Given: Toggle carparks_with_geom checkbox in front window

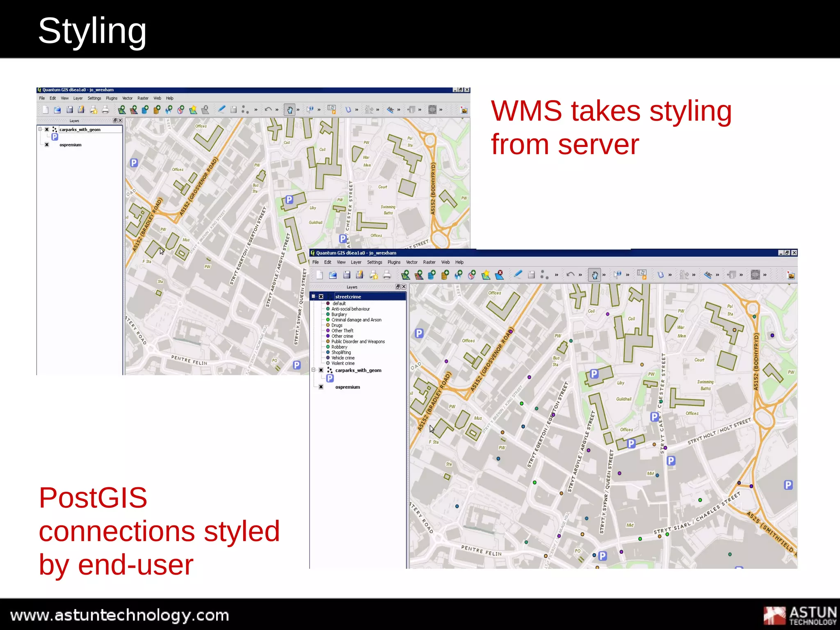Looking at the screenshot, I should click(321, 370).
